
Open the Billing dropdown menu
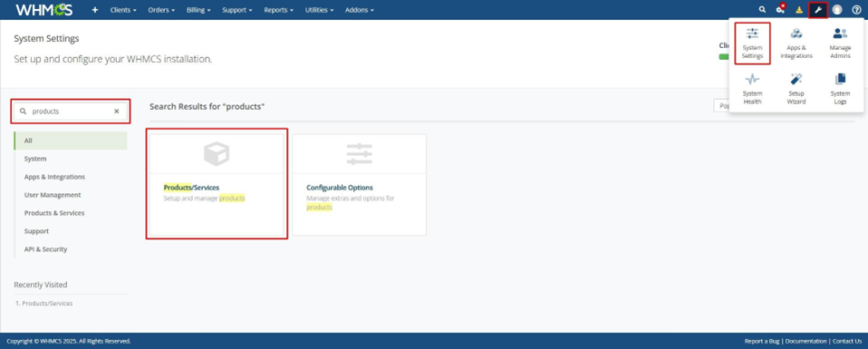coord(198,10)
